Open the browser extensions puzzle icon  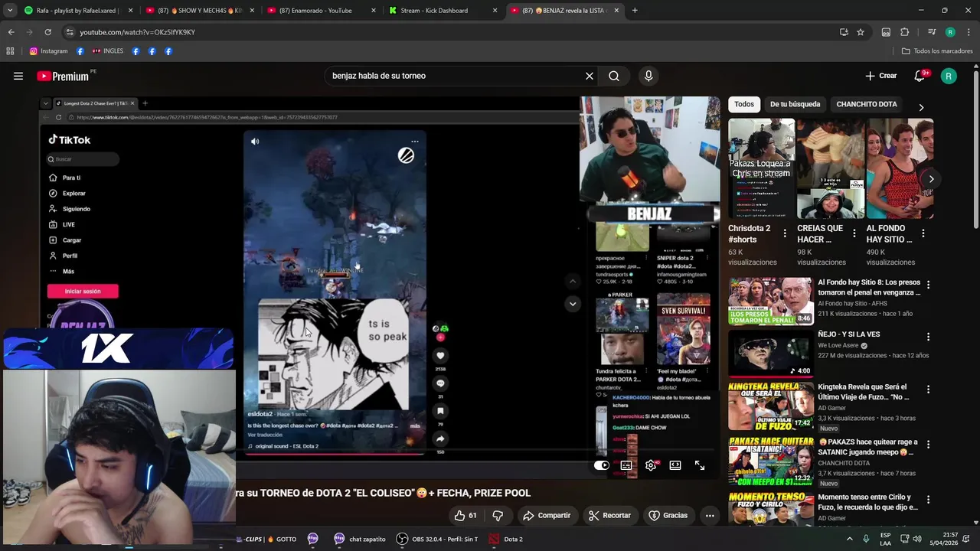click(904, 32)
